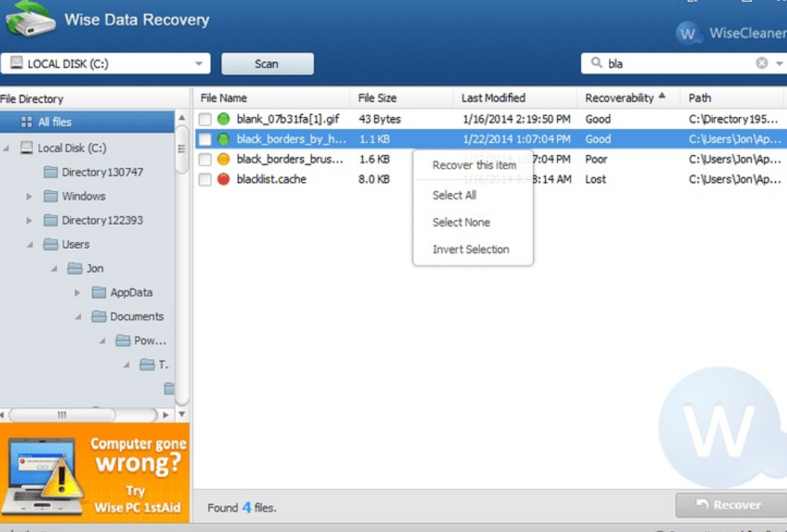
Task: Expand the Windows folder in tree
Action: tap(29, 196)
